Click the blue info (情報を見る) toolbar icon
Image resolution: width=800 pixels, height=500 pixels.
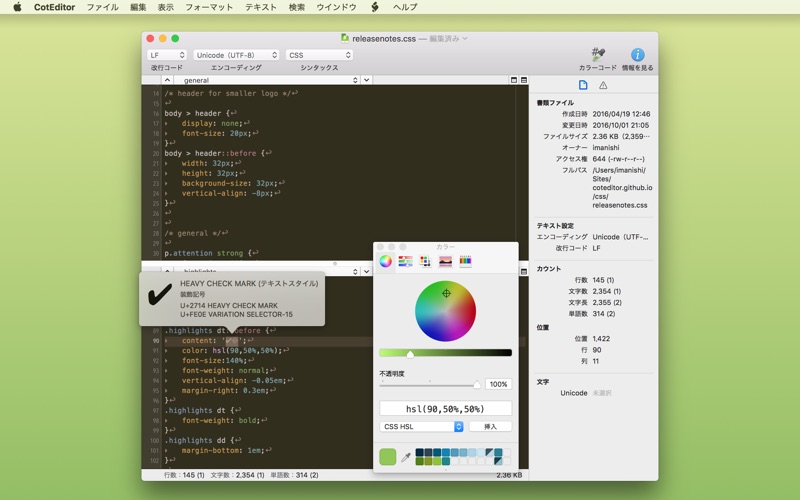(x=637, y=54)
